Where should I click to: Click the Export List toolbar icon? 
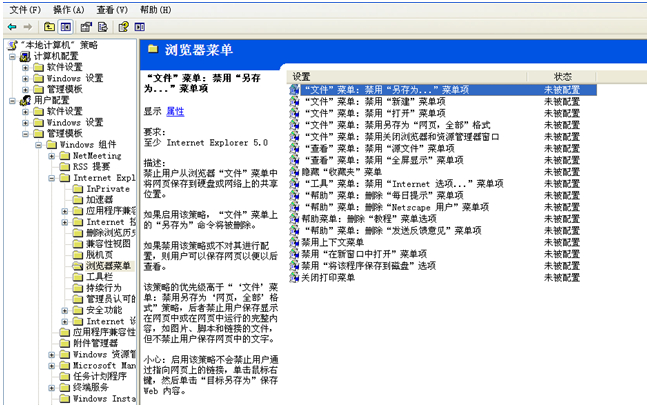[x=103, y=26]
